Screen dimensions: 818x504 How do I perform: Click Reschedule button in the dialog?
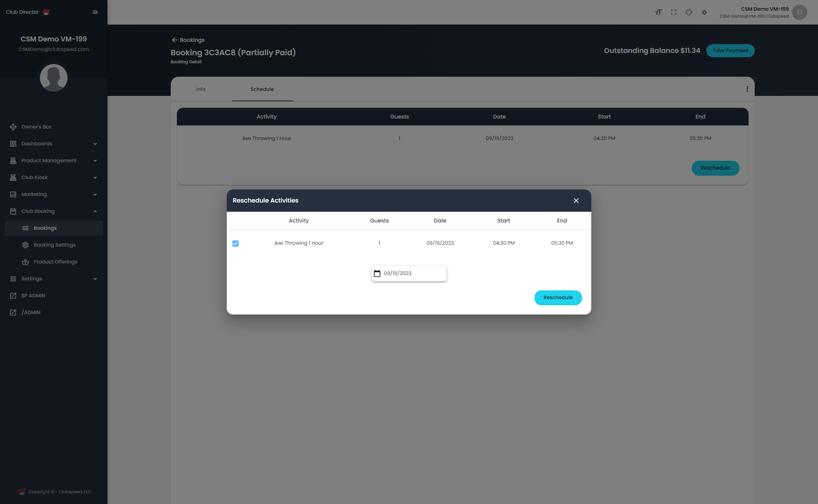coord(558,298)
